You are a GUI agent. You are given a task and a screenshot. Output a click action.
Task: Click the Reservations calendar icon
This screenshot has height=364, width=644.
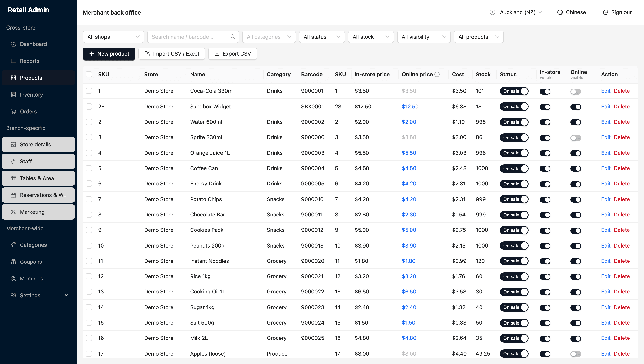click(x=13, y=195)
